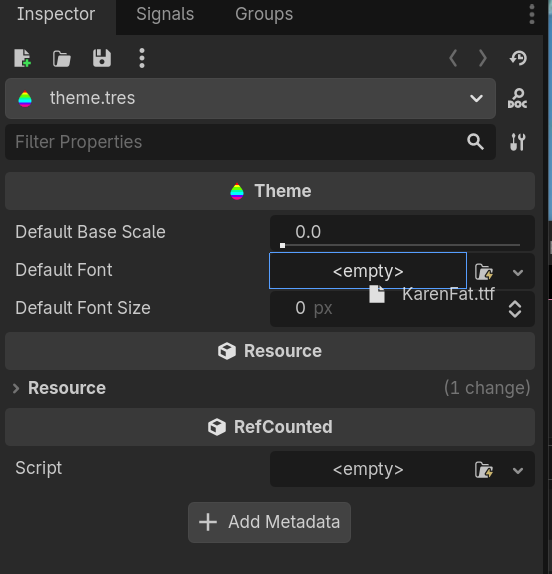
Task: Open the object history list
Action: tap(518, 58)
